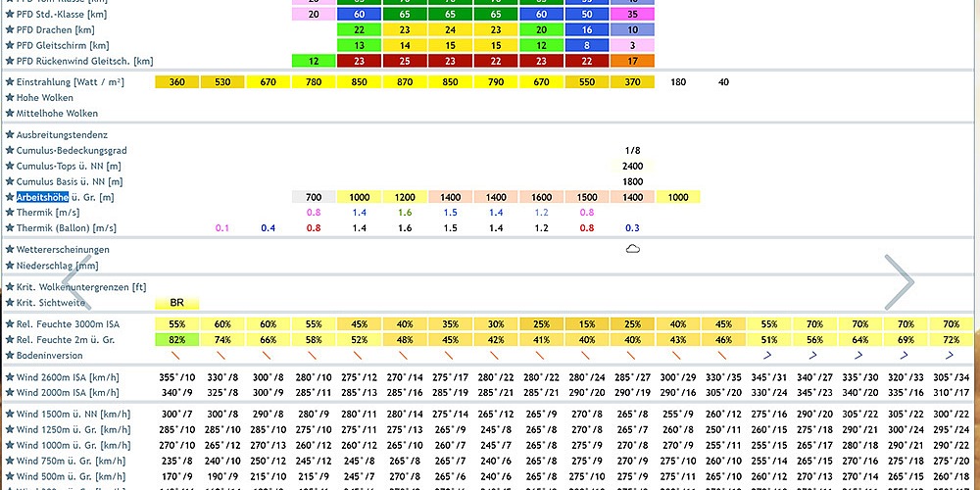Click the star beside Wind 750m ü. Gr.
The image size is (980, 490).
(10, 461)
